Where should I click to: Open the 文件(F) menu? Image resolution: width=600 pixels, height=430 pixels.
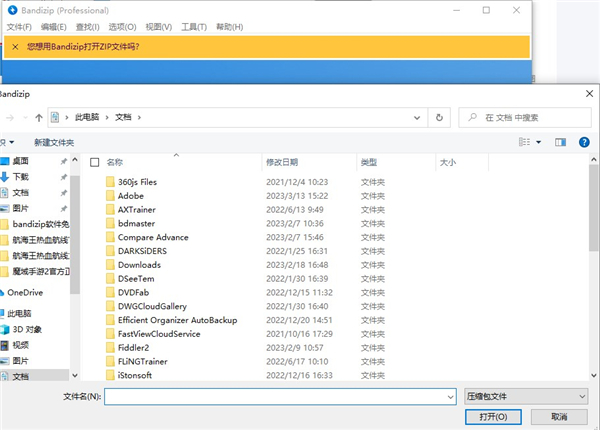19,27
